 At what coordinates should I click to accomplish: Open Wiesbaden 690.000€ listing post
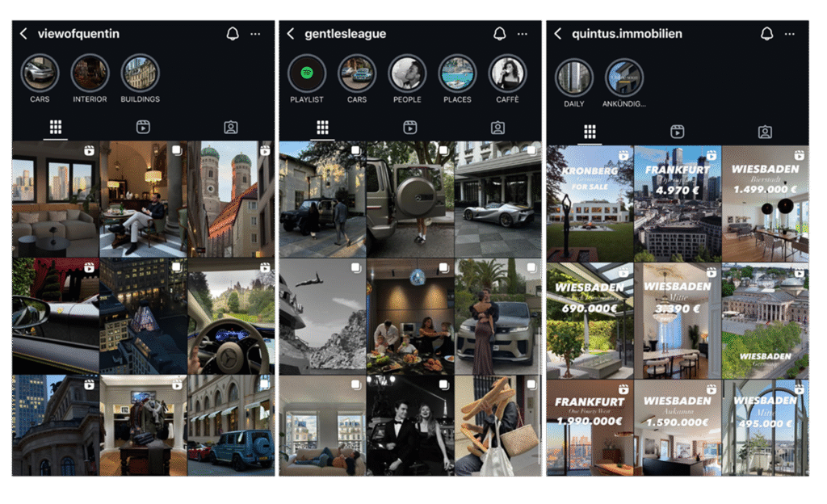point(589,320)
